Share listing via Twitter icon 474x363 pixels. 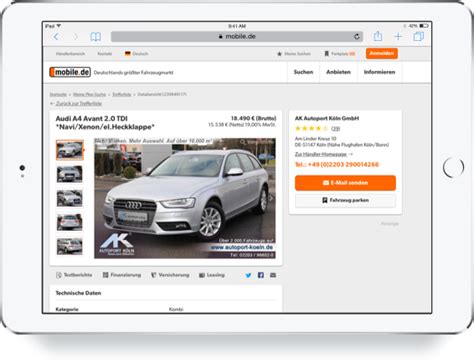[x=248, y=275]
